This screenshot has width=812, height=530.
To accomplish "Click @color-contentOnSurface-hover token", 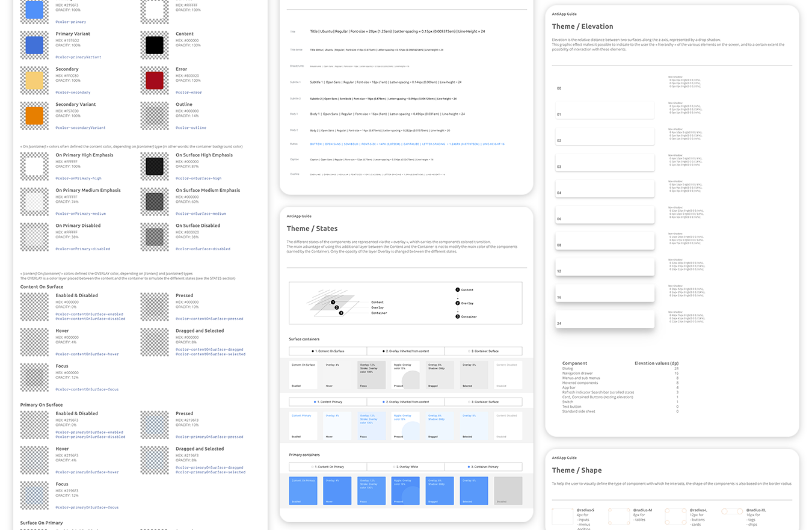I will coord(87,354).
